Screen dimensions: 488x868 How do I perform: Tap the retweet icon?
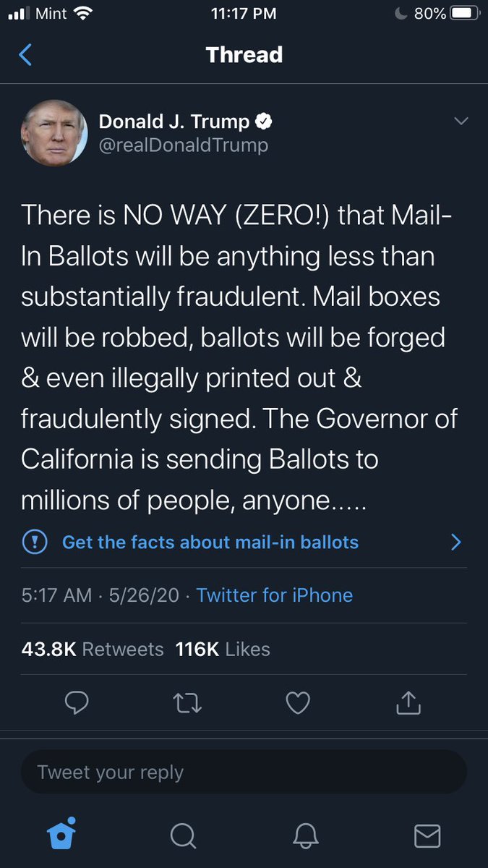pyautogui.click(x=188, y=702)
